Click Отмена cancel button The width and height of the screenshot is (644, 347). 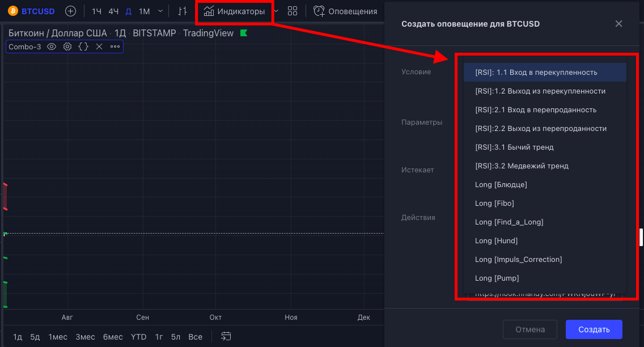530,329
